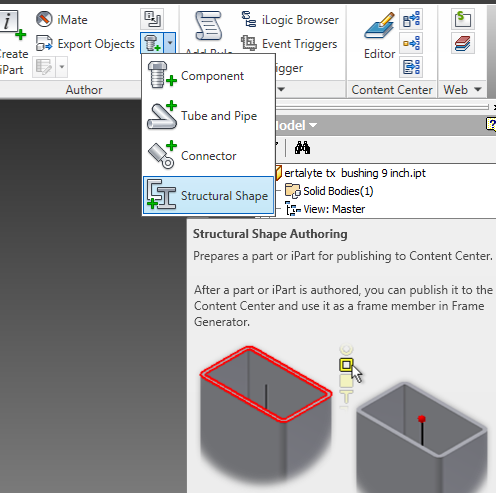Click the stacked books Web icon
The image size is (496, 493).
(x=463, y=43)
